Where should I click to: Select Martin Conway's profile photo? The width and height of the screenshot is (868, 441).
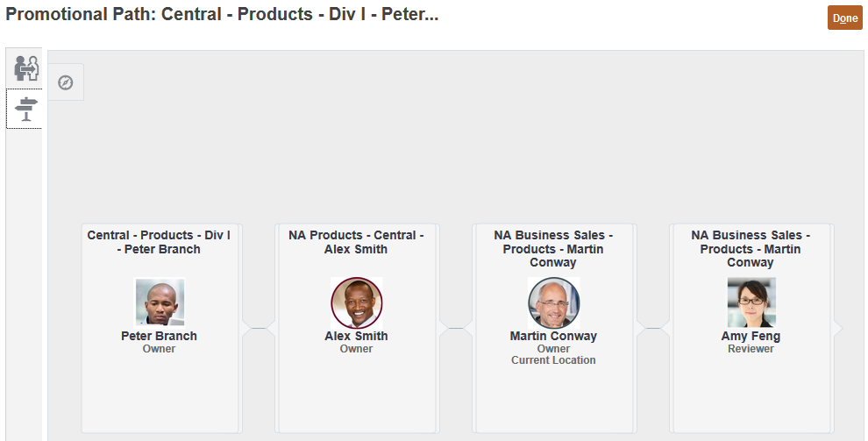[x=553, y=302]
